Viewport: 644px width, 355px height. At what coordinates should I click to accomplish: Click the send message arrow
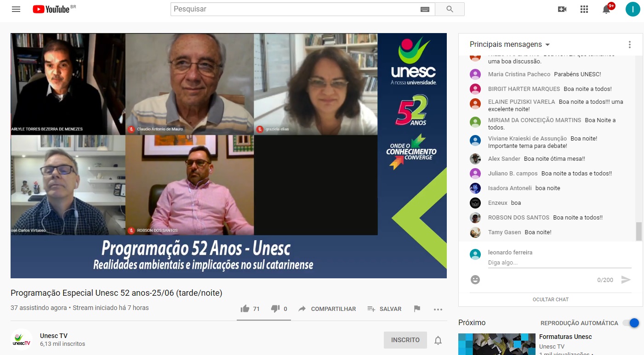pyautogui.click(x=626, y=280)
